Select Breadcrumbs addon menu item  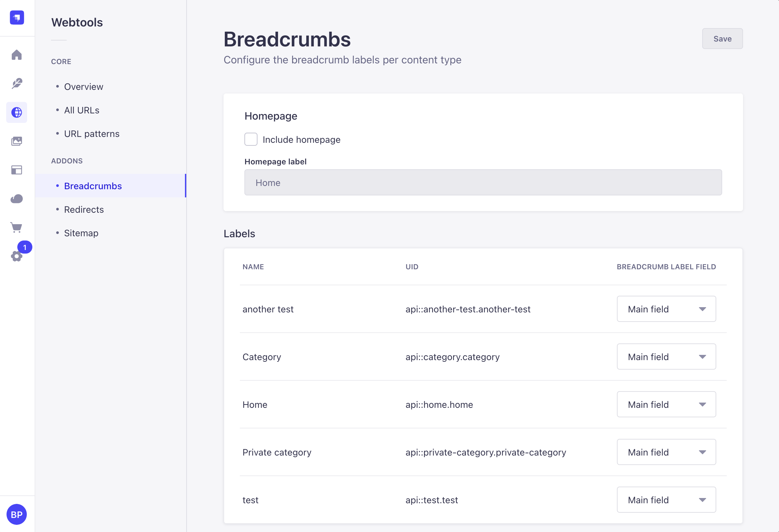111,186
